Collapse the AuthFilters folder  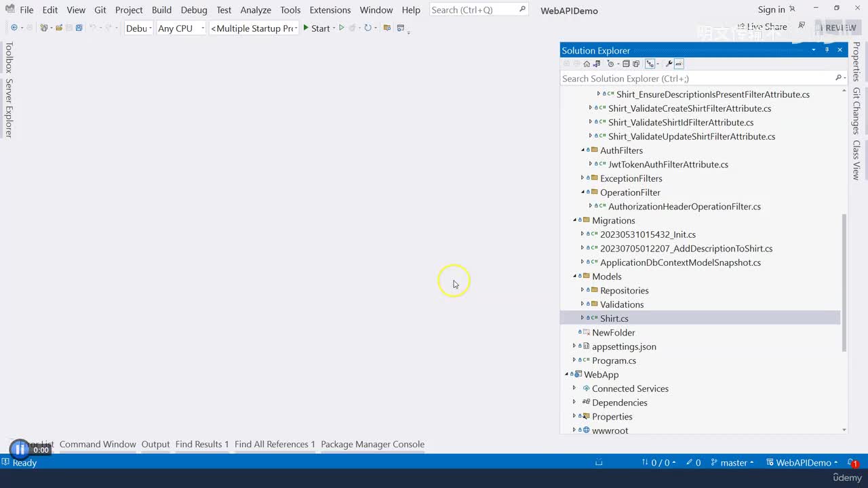(583, 150)
